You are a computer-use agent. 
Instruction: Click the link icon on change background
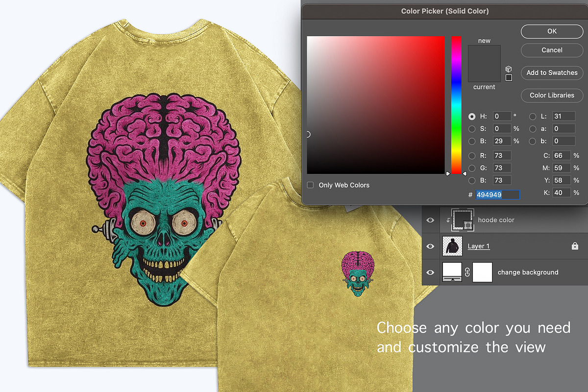click(x=467, y=272)
